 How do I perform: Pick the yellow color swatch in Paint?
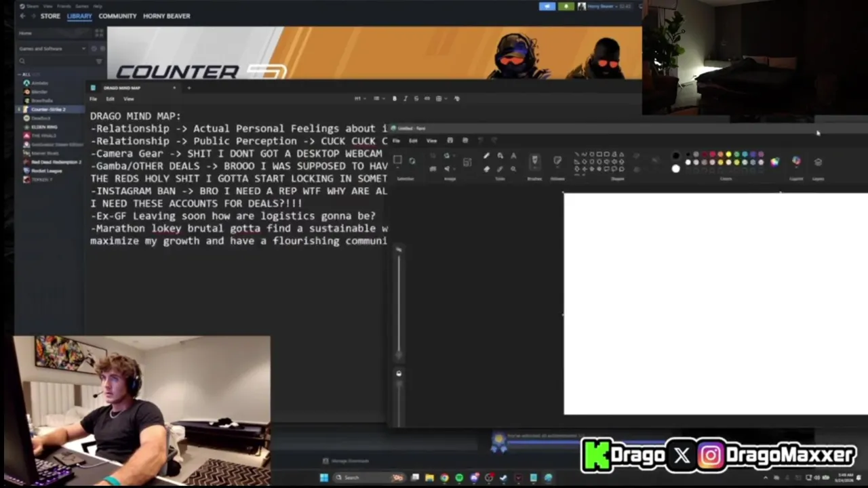pyautogui.click(x=729, y=155)
